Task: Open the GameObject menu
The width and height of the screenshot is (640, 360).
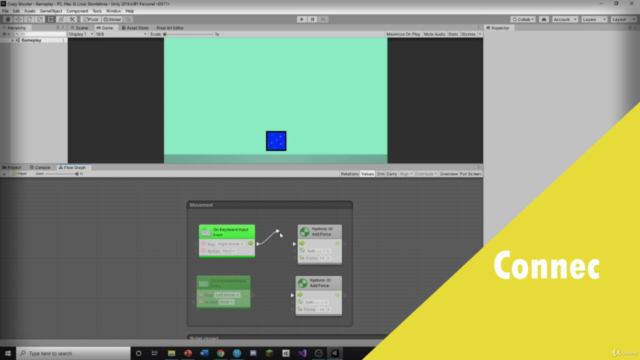Action: (x=51, y=11)
